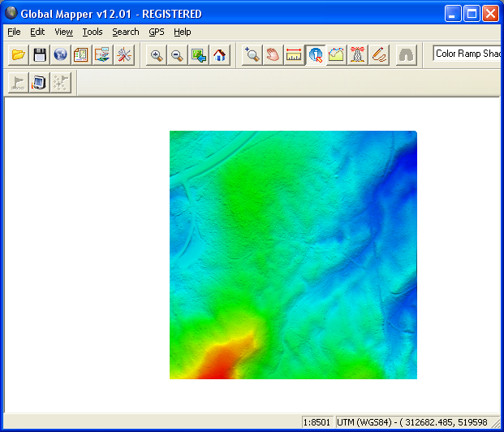504x432 pixels.
Task: Open the Color Ramp Shader dropdown
Action: 467,54
